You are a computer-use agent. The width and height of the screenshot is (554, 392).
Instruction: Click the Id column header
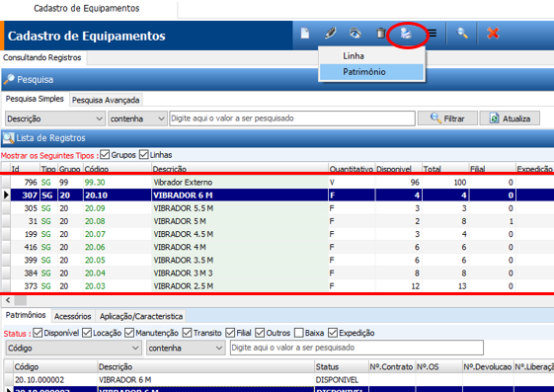(25, 169)
